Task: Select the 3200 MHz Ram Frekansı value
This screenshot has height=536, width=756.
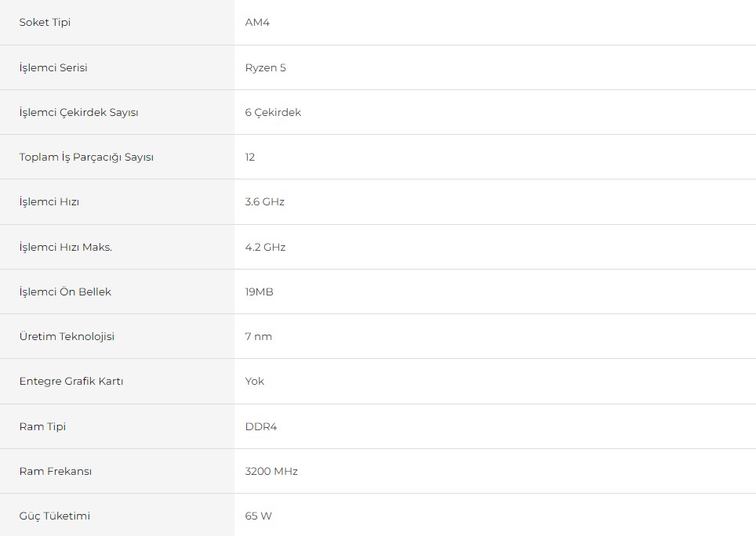Action: (x=271, y=471)
